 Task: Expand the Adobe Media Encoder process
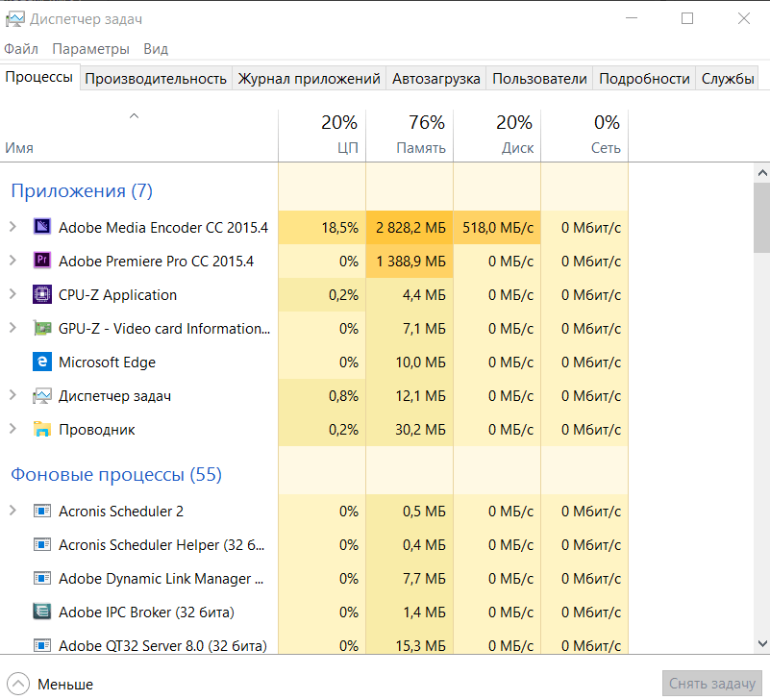12,227
